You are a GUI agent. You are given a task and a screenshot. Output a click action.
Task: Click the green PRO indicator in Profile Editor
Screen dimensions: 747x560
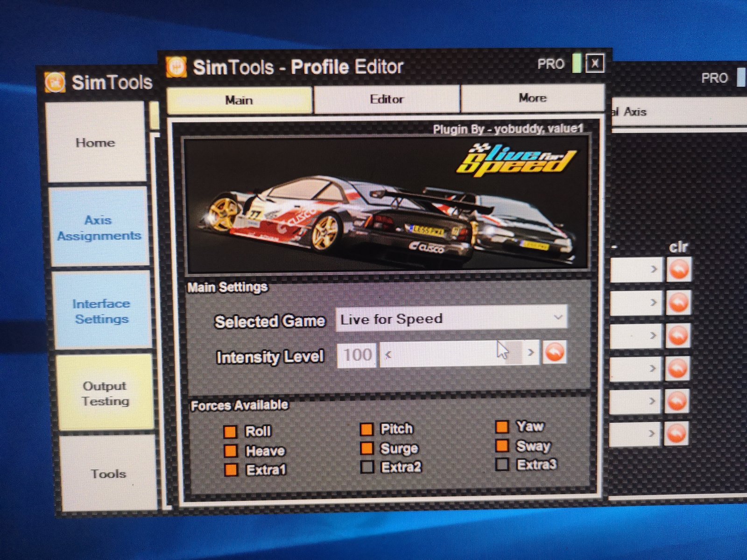(x=577, y=63)
